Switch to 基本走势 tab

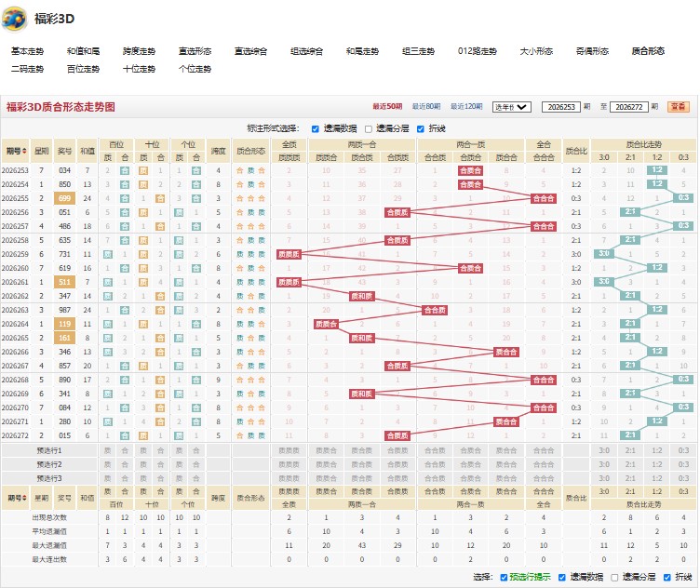(27, 51)
